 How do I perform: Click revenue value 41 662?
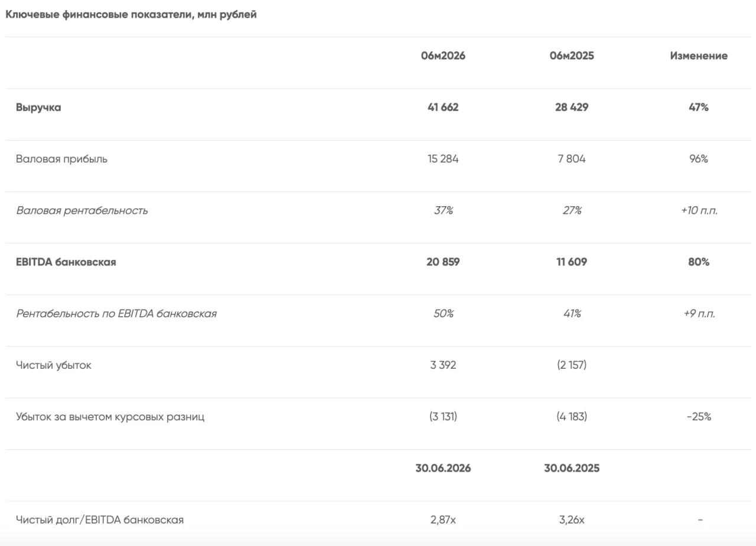coord(443,108)
